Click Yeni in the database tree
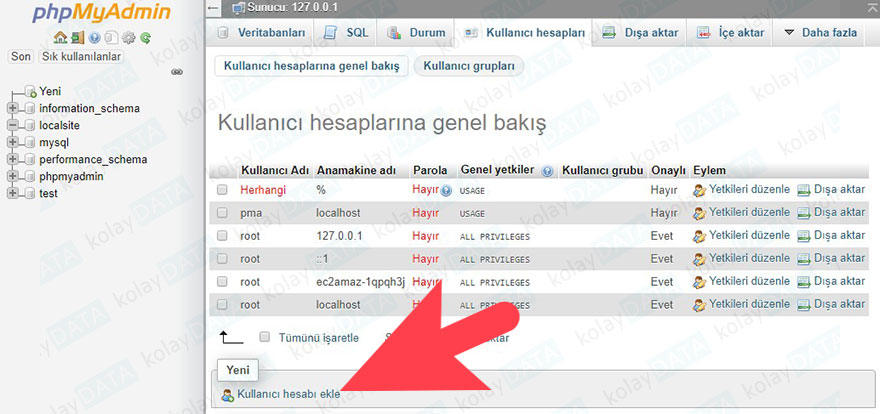 pos(51,91)
